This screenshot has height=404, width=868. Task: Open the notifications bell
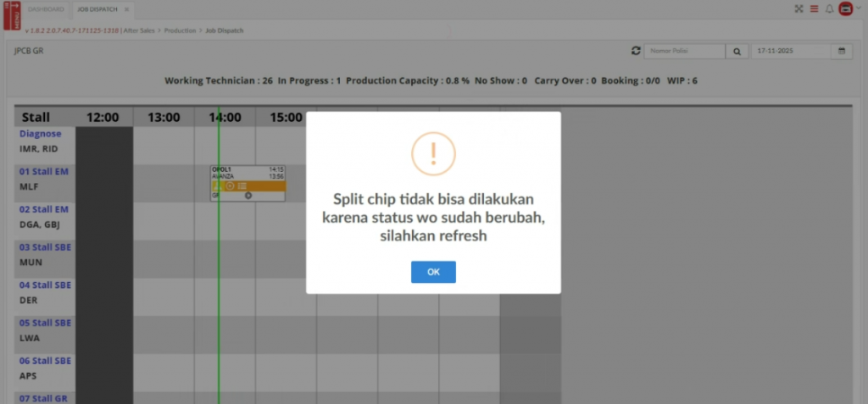[x=829, y=9]
